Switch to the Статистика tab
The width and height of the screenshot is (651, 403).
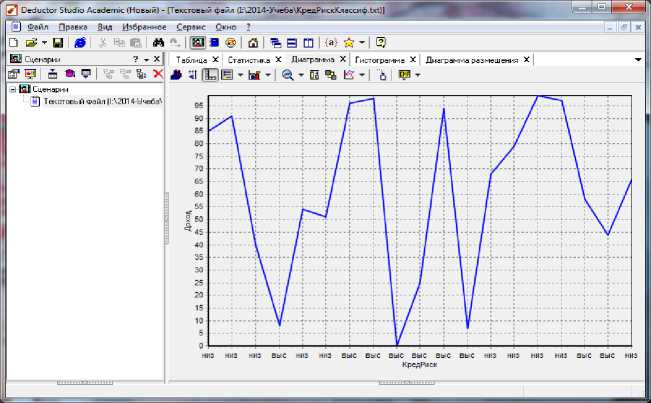(x=248, y=60)
